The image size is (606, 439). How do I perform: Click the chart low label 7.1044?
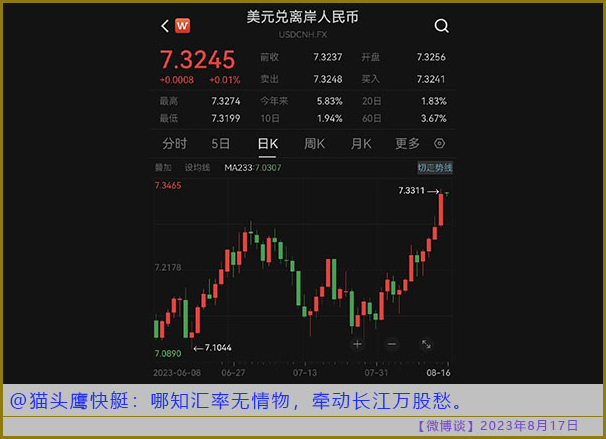tap(218, 348)
